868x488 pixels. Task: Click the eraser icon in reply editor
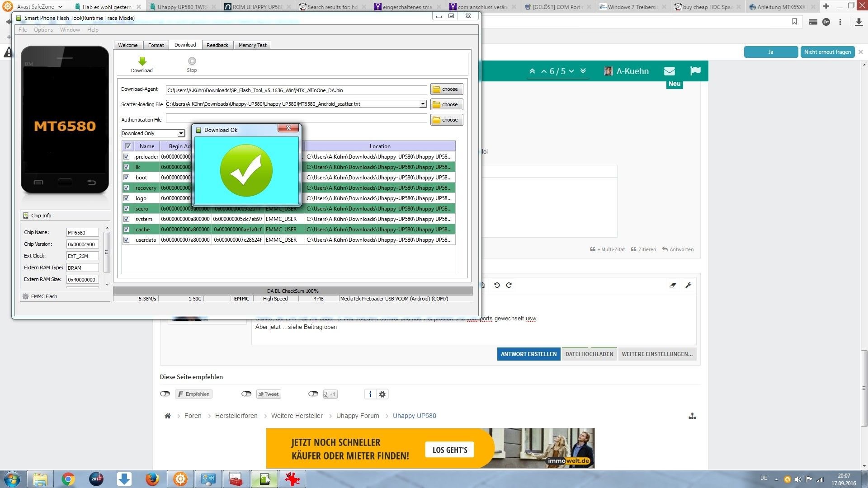tap(673, 285)
